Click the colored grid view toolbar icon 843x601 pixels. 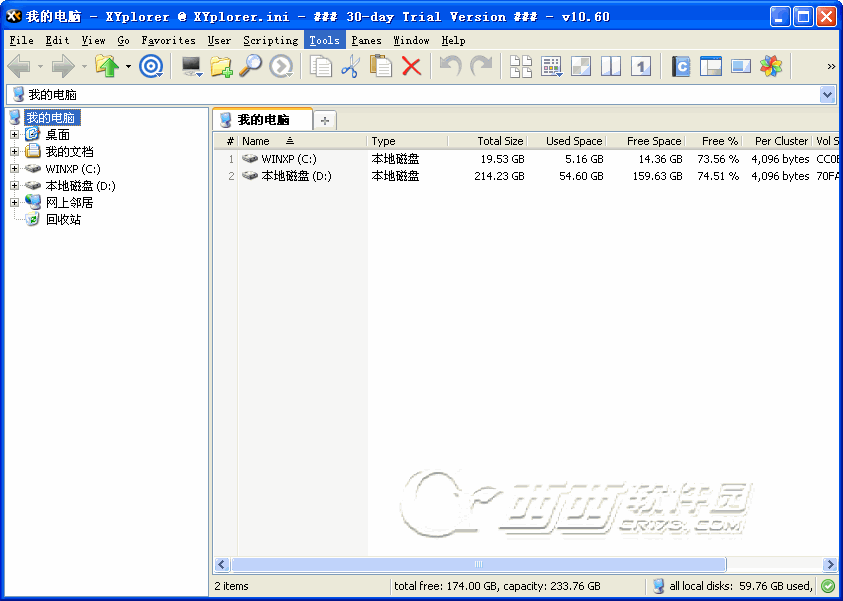click(x=551, y=67)
